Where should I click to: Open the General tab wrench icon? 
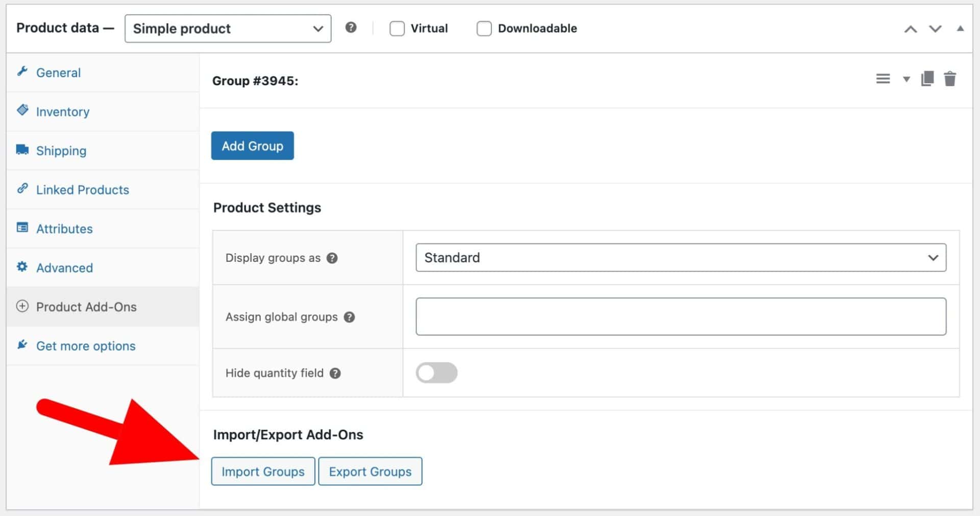click(22, 72)
